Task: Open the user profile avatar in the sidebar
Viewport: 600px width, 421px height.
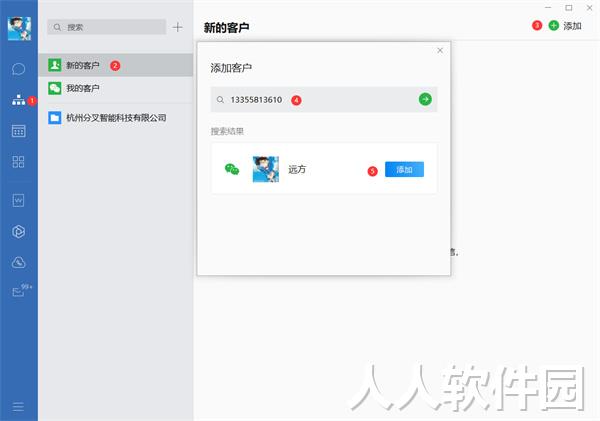Action: [19, 28]
